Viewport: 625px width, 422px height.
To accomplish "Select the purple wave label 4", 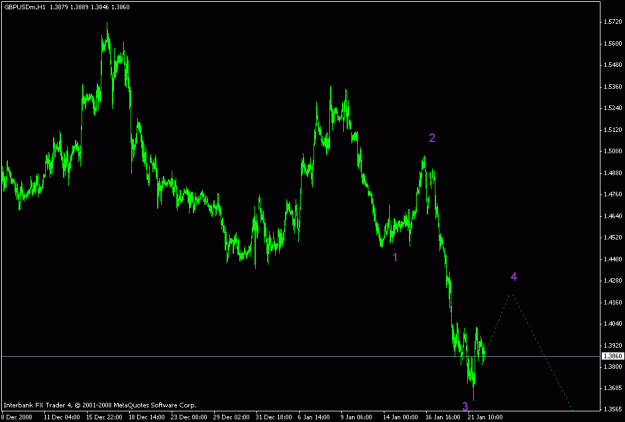I will pos(514,277).
